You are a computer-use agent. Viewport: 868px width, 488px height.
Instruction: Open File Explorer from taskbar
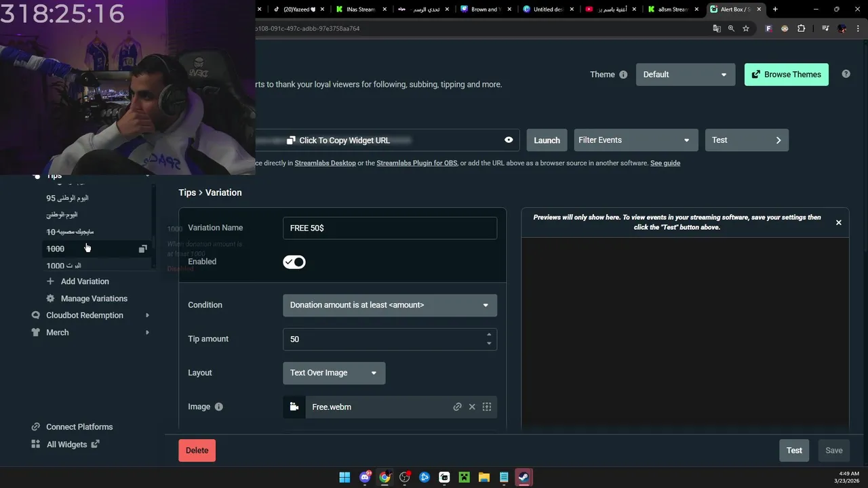(x=484, y=477)
